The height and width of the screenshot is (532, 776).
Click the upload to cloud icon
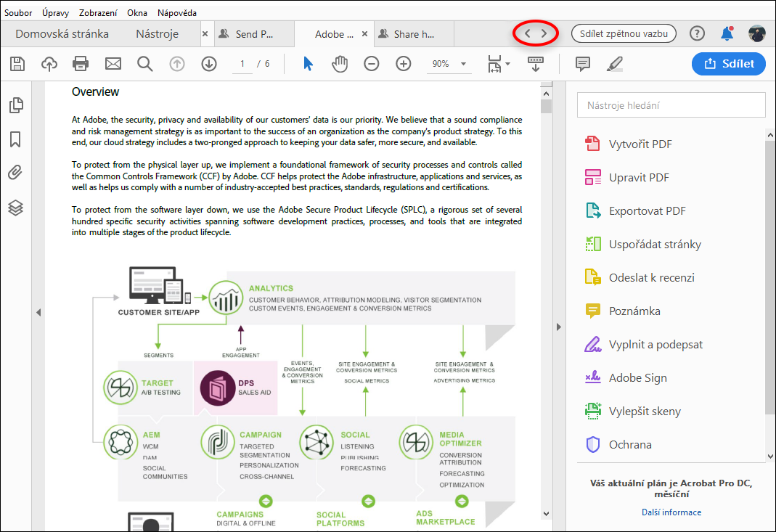49,64
